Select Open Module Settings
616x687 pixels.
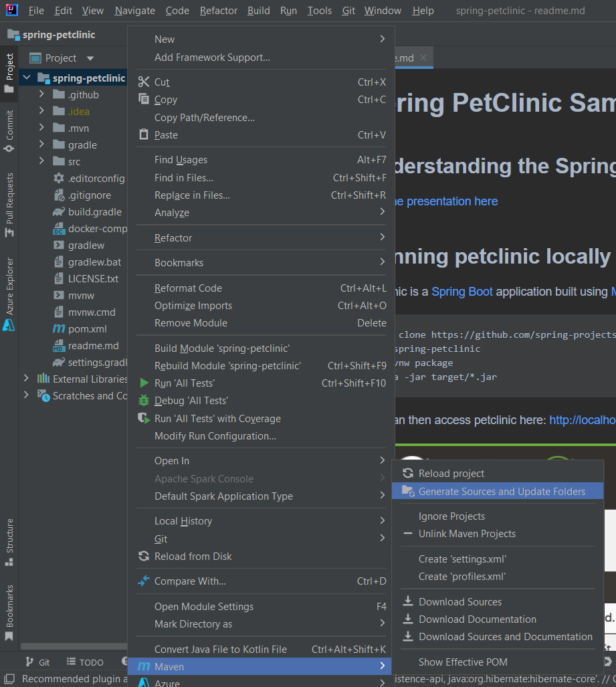(261, 606)
